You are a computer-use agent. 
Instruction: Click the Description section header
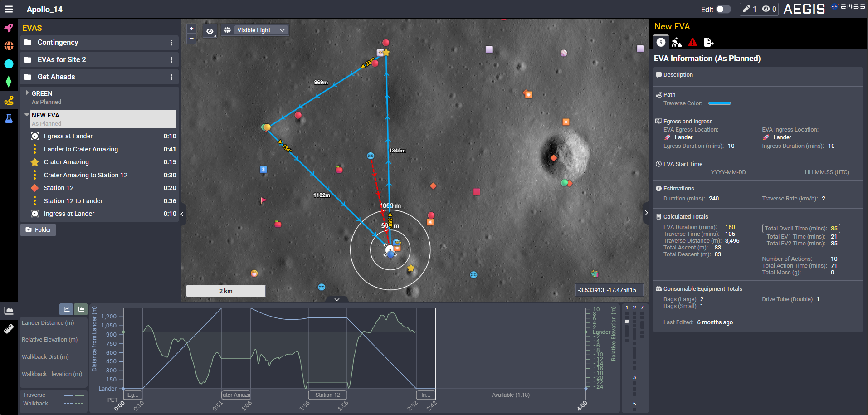point(678,75)
